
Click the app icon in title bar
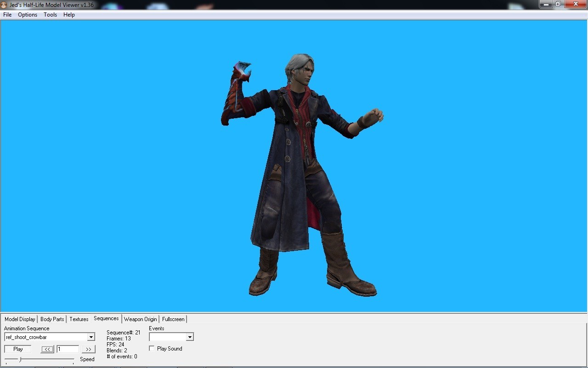pyautogui.click(x=4, y=4)
